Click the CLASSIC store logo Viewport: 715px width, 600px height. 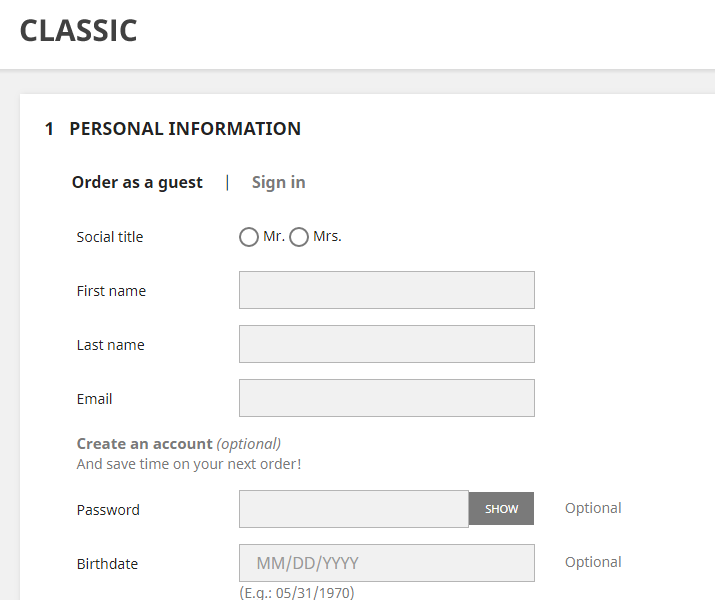78,31
